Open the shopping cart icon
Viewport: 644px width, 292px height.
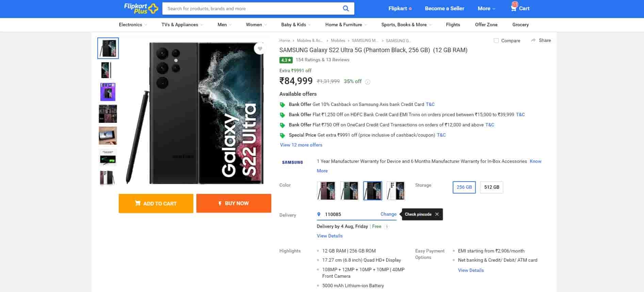point(514,8)
